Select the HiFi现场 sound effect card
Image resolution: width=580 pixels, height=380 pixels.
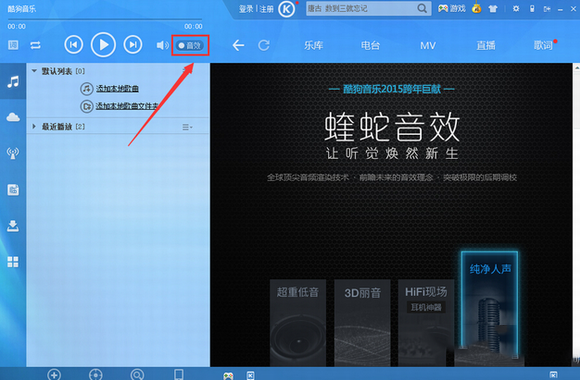426,323
